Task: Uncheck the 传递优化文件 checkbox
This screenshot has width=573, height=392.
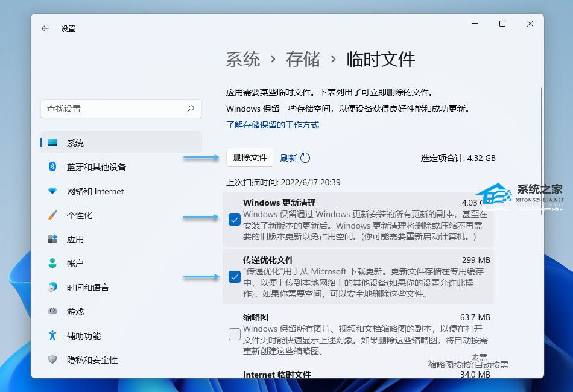Action: (x=235, y=277)
